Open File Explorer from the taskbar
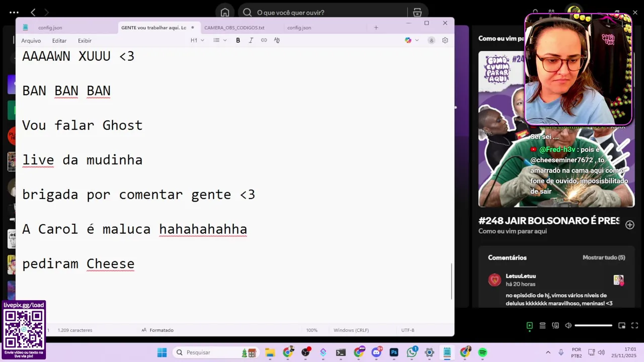Screen dimensions: 644x362 click(270, 352)
